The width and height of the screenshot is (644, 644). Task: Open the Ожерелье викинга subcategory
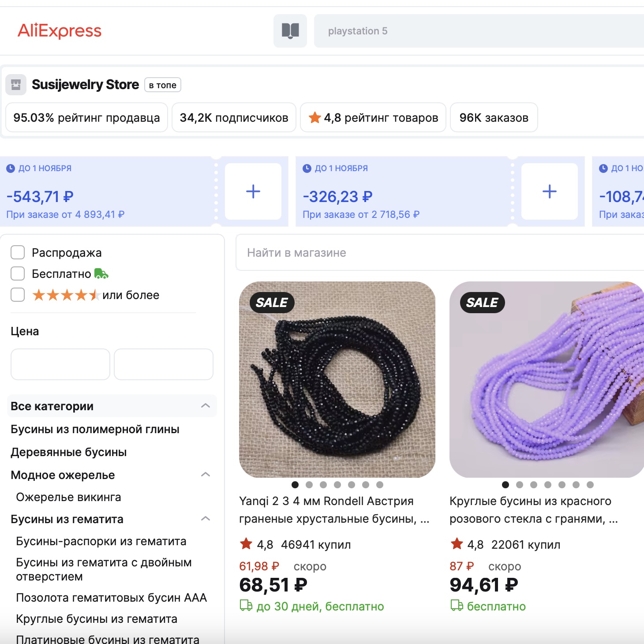click(68, 497)
